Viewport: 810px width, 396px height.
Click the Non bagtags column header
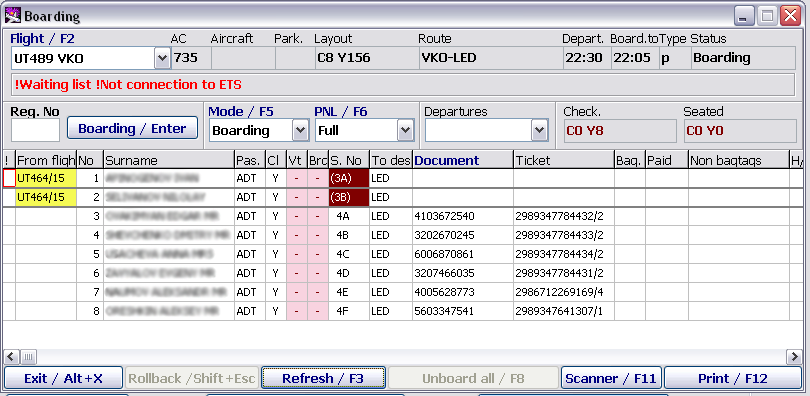pos(739,161)
